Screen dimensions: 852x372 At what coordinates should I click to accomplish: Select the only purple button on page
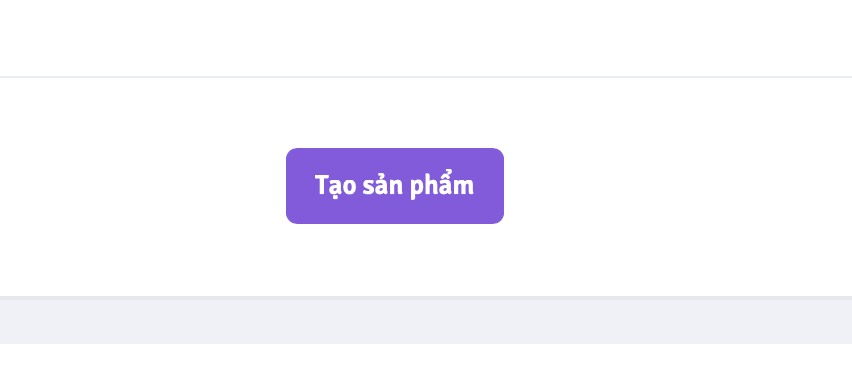pos(395,186)
